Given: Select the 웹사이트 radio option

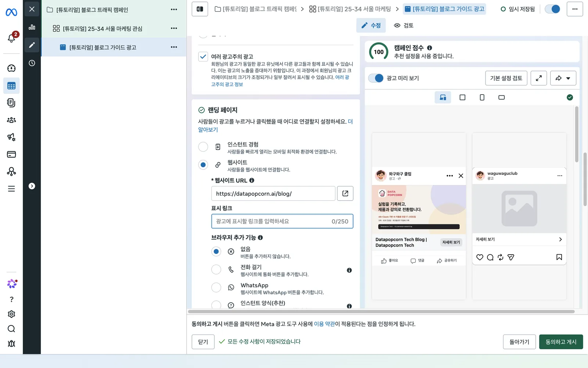Looking at the screenshot, I should (x=203, y=165).
